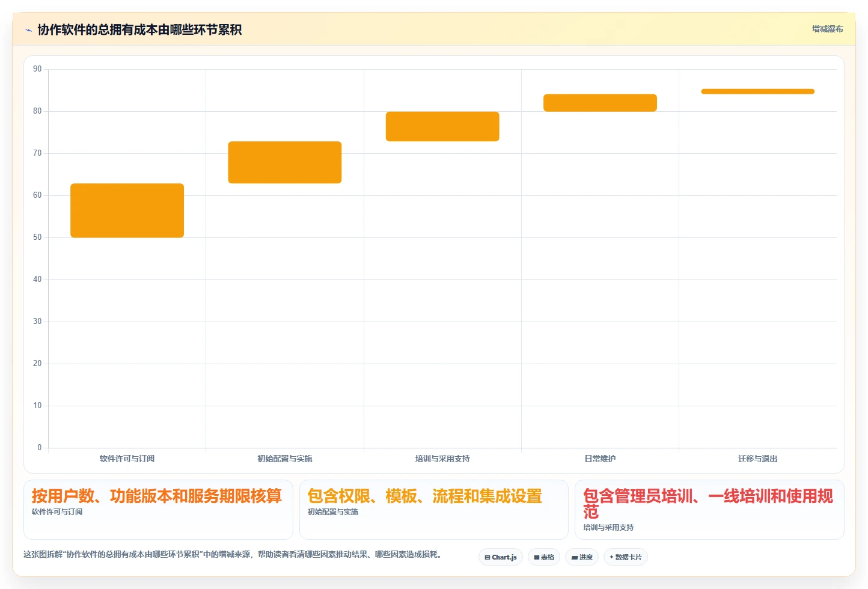The height and width of the screenshot is (589, 868).
Task: Click the 表格 tag chip
Action: (544, 557)
